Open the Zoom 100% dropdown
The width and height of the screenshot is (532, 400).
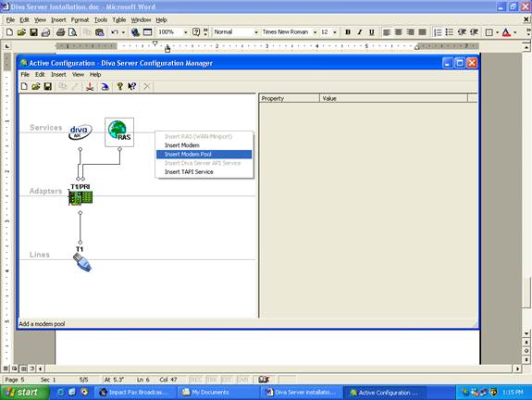[186, 32]
